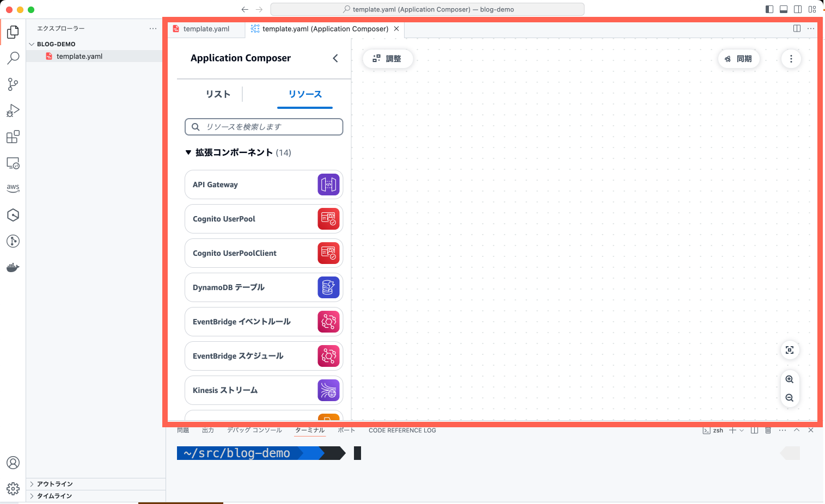
Task: Add the Kinesis ストリーム component
Action: click(264, 390)
